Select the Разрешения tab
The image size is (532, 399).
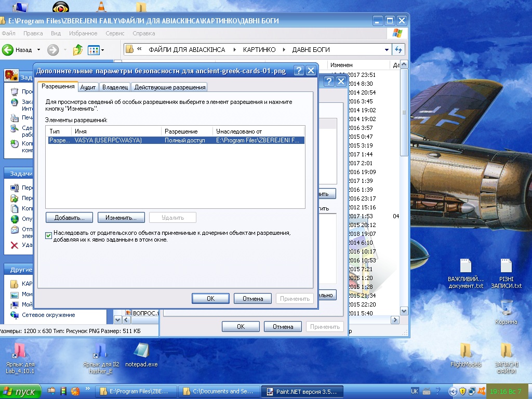(x=58, y=86)
